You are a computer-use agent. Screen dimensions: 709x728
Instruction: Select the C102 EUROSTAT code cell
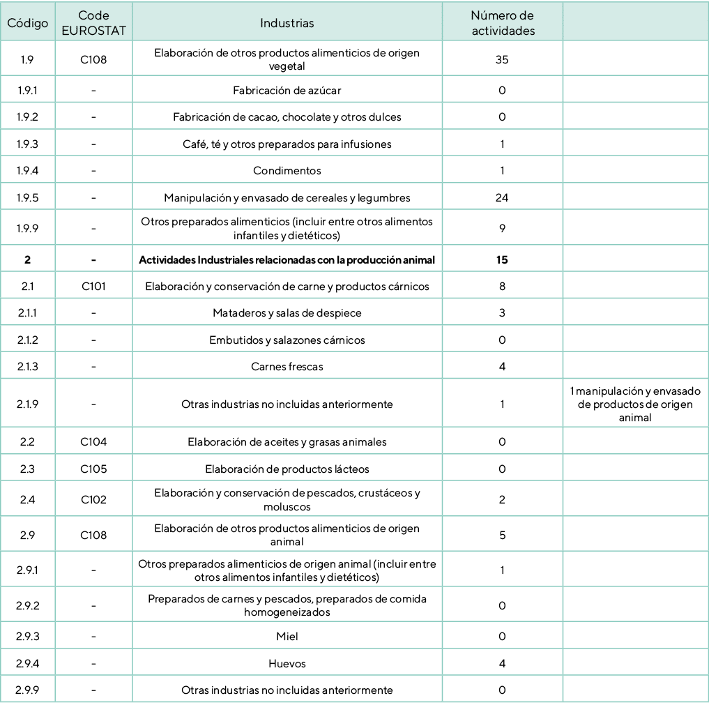(93, 500)
